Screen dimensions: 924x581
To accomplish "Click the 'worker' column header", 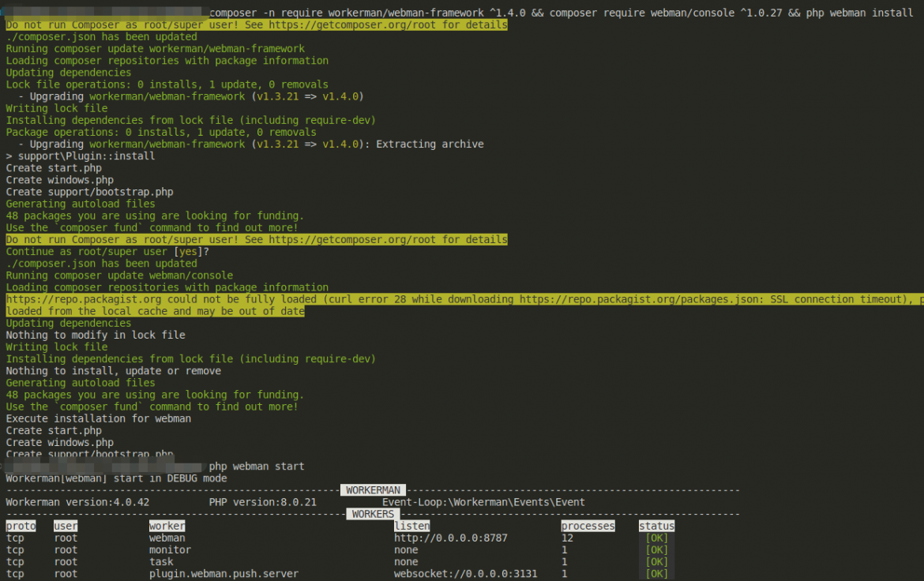I will (x=167, y=526).
